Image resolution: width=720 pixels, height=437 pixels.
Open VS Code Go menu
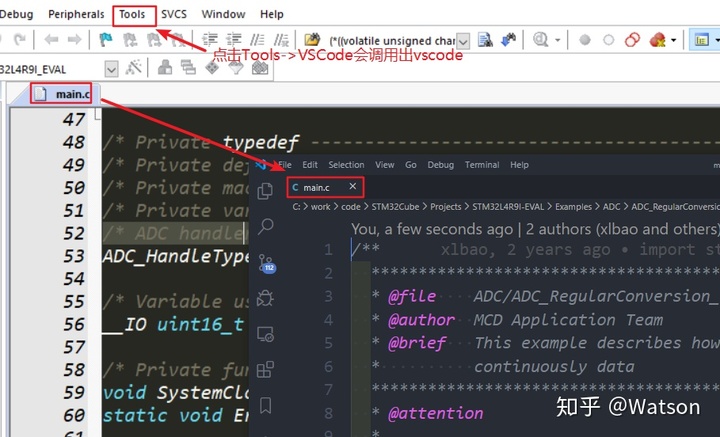tap(411, 165)
